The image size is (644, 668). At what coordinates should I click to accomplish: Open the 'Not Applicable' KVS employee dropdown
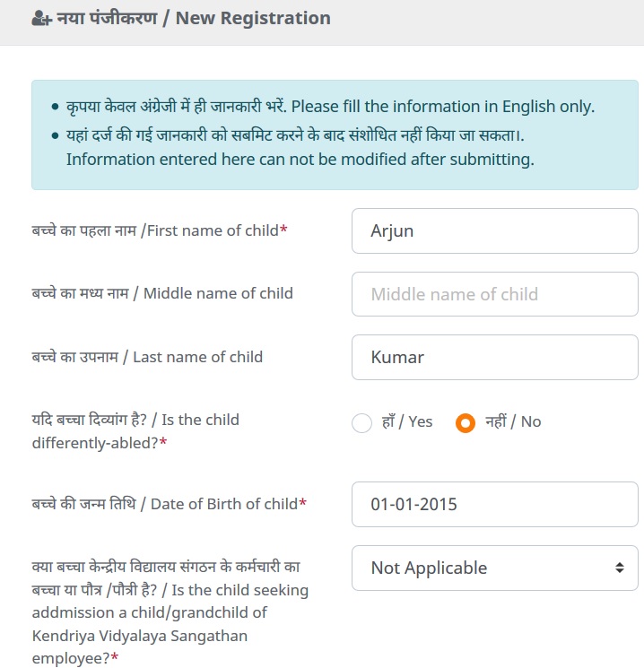pyautogui.click(x=484, y=568)
